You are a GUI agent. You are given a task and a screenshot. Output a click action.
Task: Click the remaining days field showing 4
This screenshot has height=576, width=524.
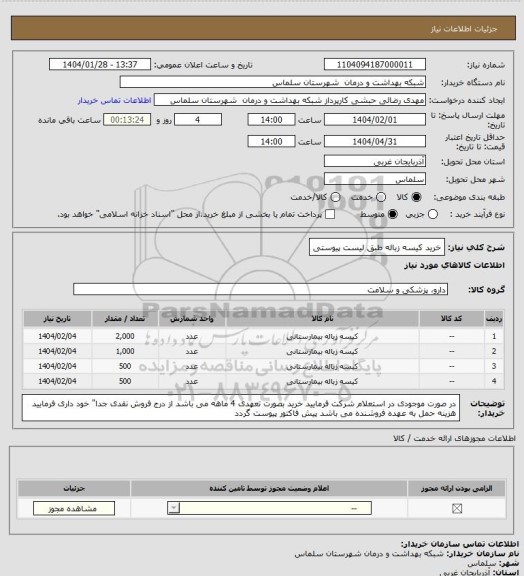198,120
